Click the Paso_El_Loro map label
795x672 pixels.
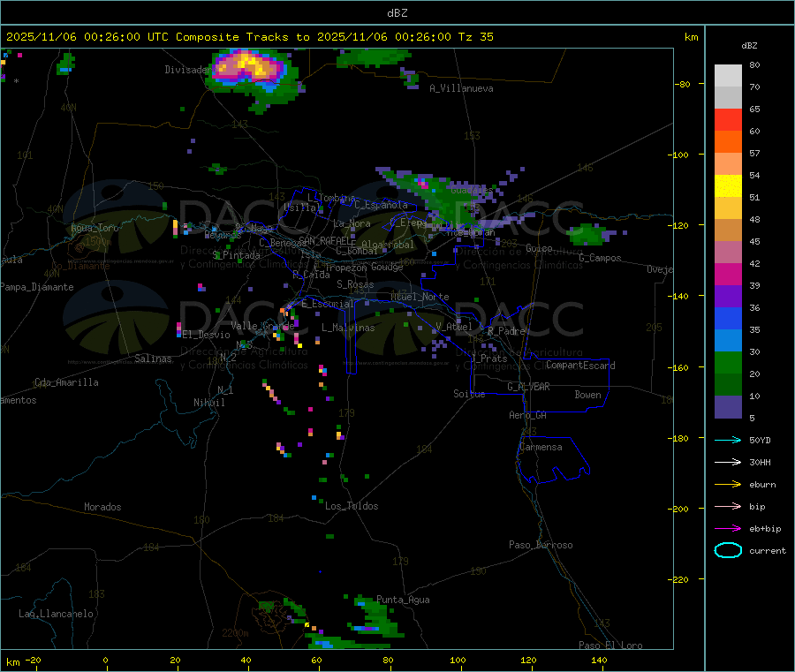(610, 645)
